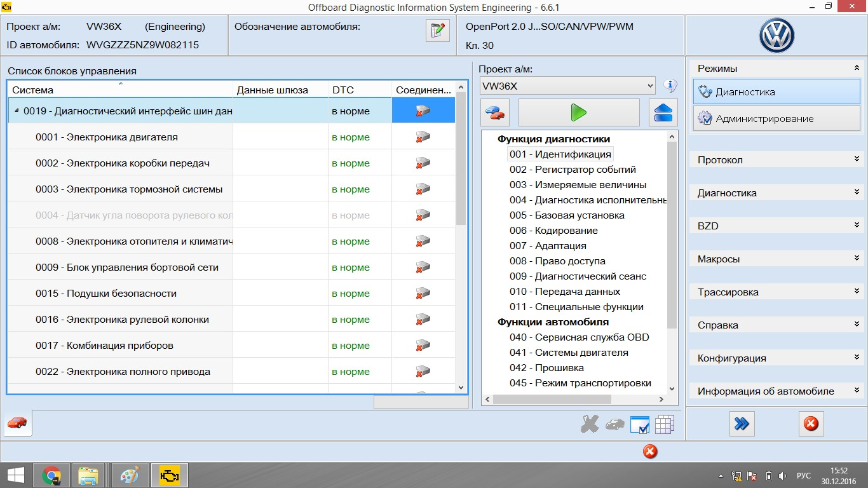Select 006 - Кодирование function
This screenshot has height=488, width=868.
pos(553,231)
